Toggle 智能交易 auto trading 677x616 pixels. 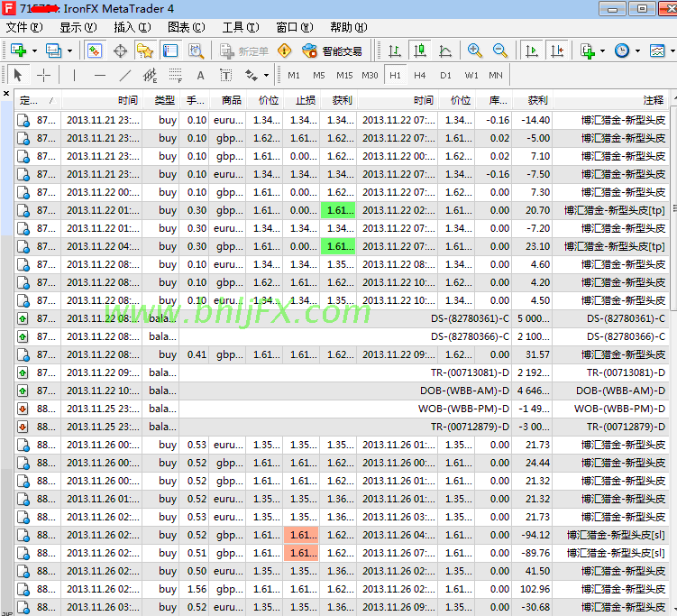click(332, 51)
